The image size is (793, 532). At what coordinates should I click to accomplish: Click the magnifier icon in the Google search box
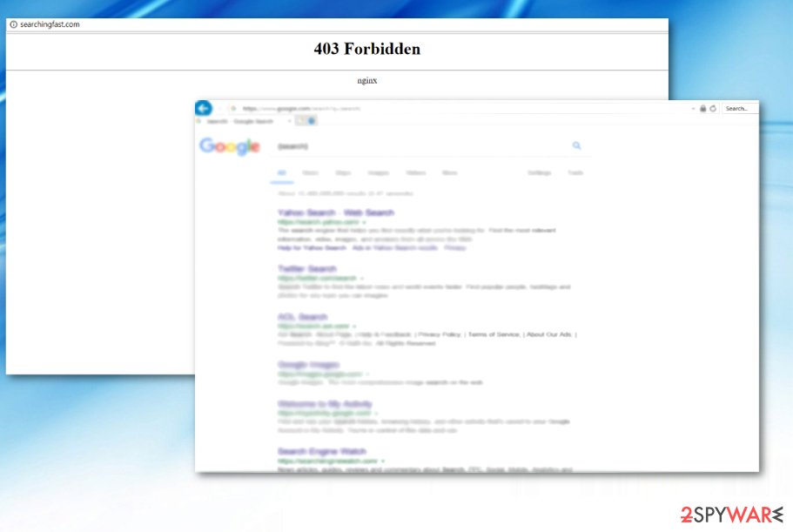click(x=576, y=145)
